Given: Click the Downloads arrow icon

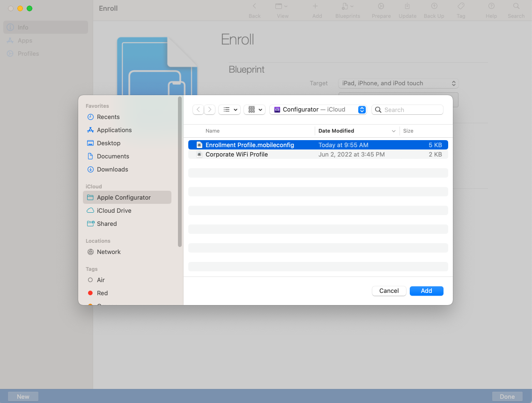Looking at the screenshot, I should click(x=90, y=170).
